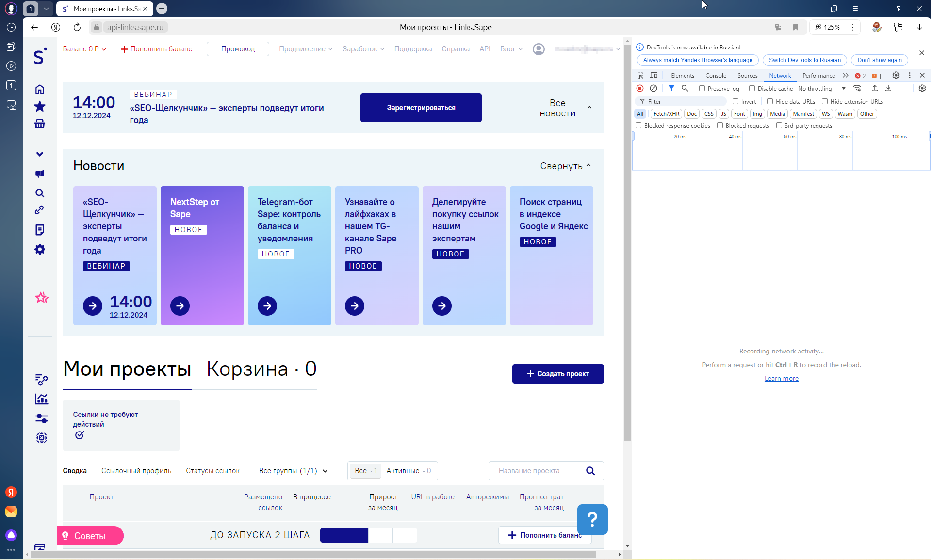
Task: Click Import HAR file upload icon
Action: pyautogui.click(x=875, y=88)
